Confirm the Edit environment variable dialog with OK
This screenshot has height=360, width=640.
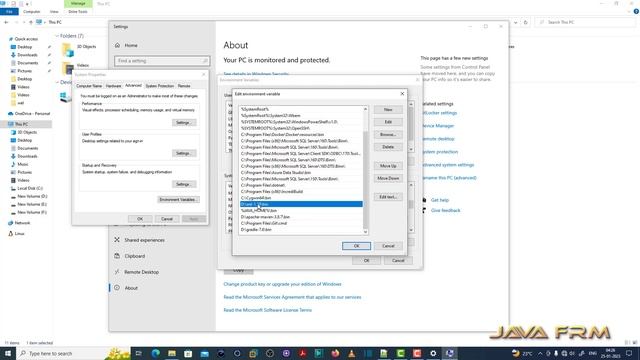356,246
